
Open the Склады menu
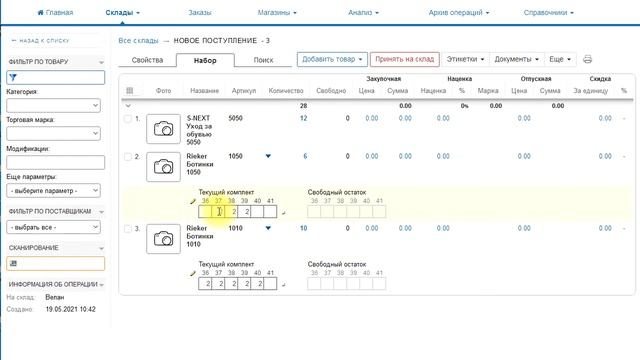(x=122, y=13)
